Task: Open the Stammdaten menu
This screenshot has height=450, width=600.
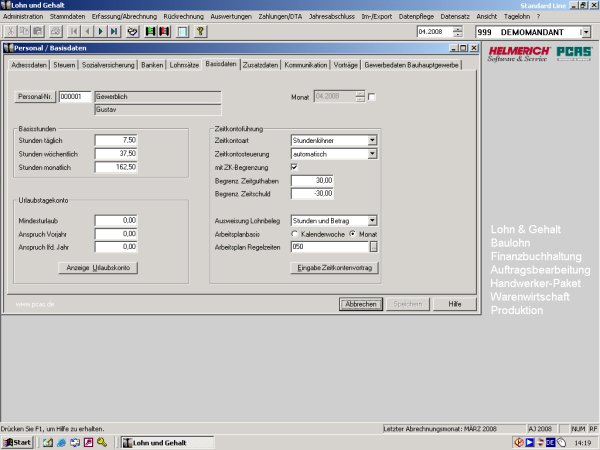Action: [67, 16]
